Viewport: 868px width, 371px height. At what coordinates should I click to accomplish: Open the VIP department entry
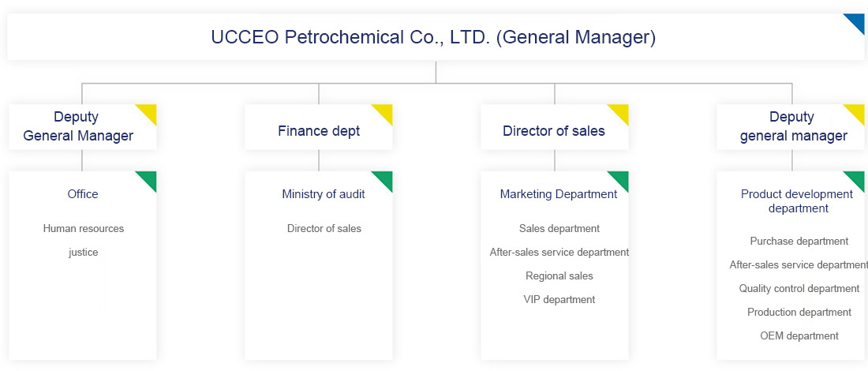click(559, 299)
